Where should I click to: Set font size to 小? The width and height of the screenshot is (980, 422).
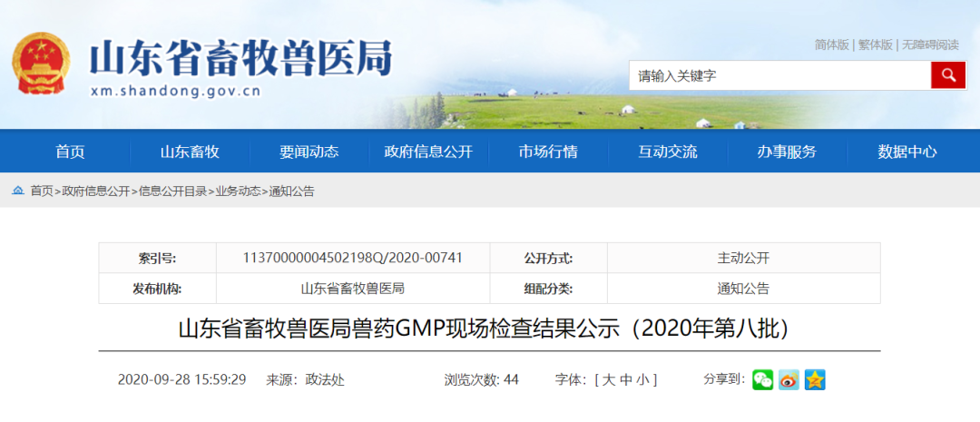pyautogui.click(x=643, y=379)
